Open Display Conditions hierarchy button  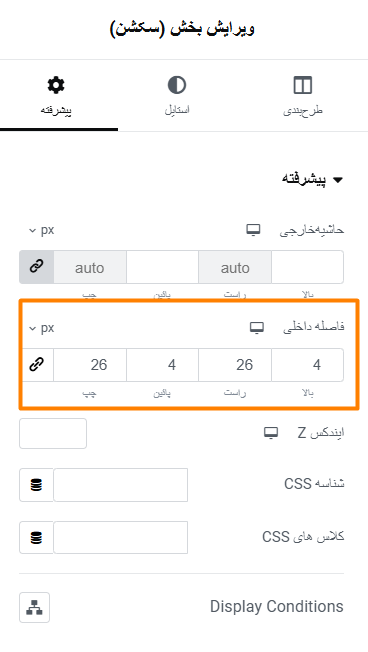(x=35, y=608)
